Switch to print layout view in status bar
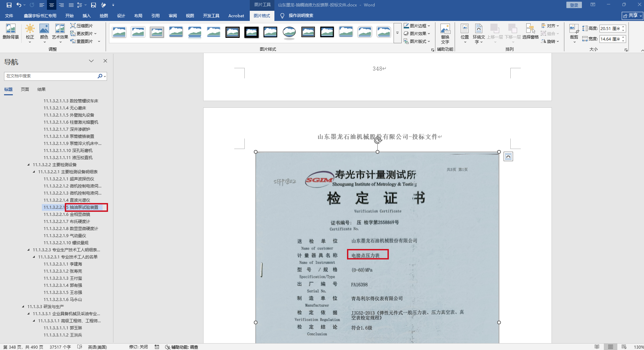This screenshot has width=644, height=350. [611, 347]
